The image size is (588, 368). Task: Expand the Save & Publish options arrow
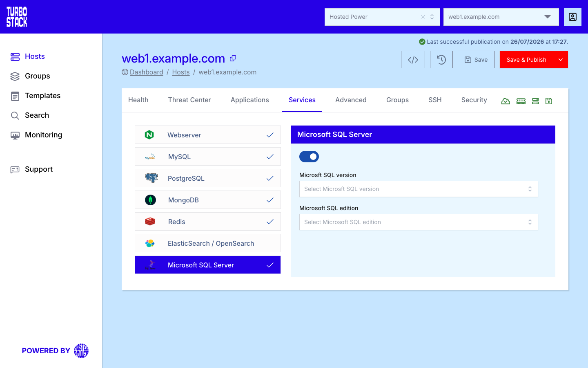point(561,60)
